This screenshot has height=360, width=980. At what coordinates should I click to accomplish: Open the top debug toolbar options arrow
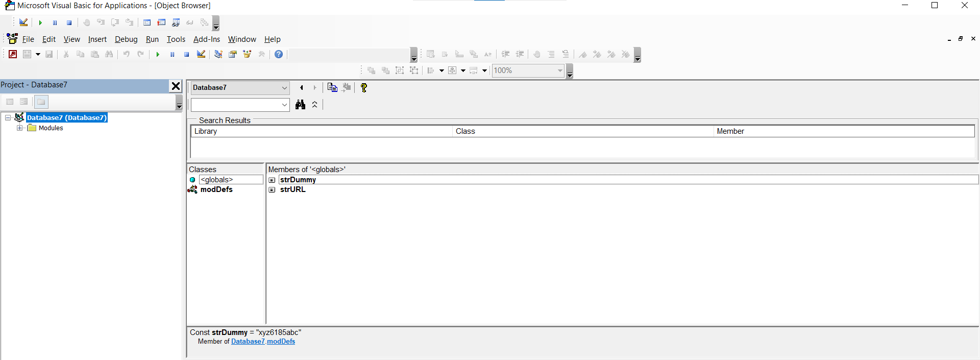coord(216,23)
